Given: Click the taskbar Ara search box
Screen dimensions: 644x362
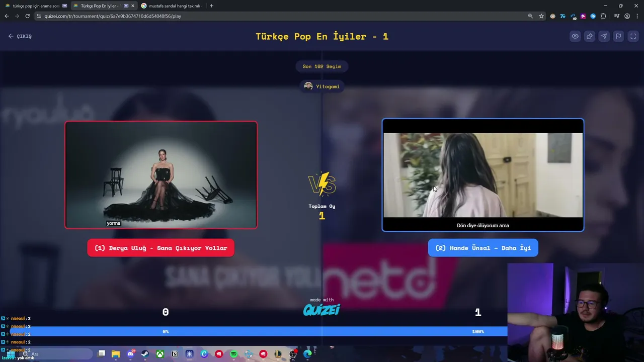Looking at the screenshot, I should tap(55, 354).
